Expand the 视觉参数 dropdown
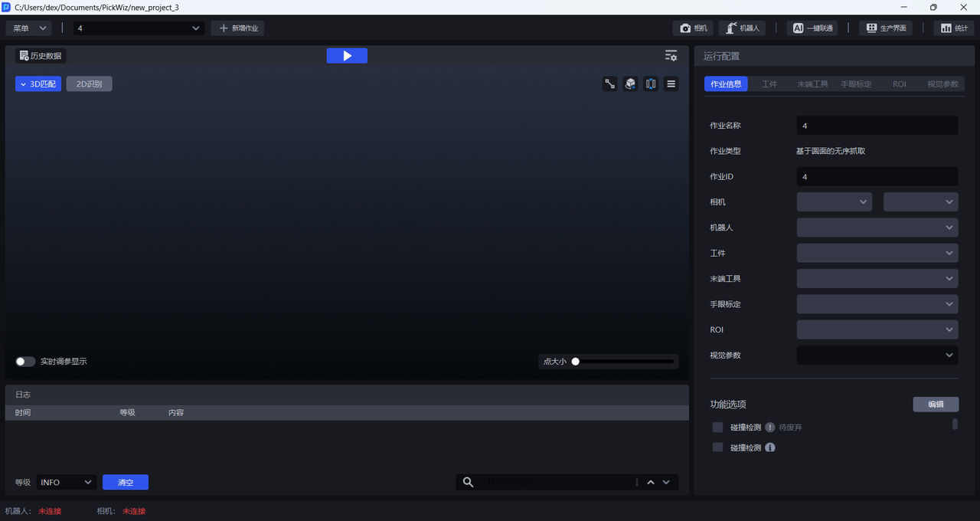Image resolution: width=980 pixels, height=521 pixels. 877,356
